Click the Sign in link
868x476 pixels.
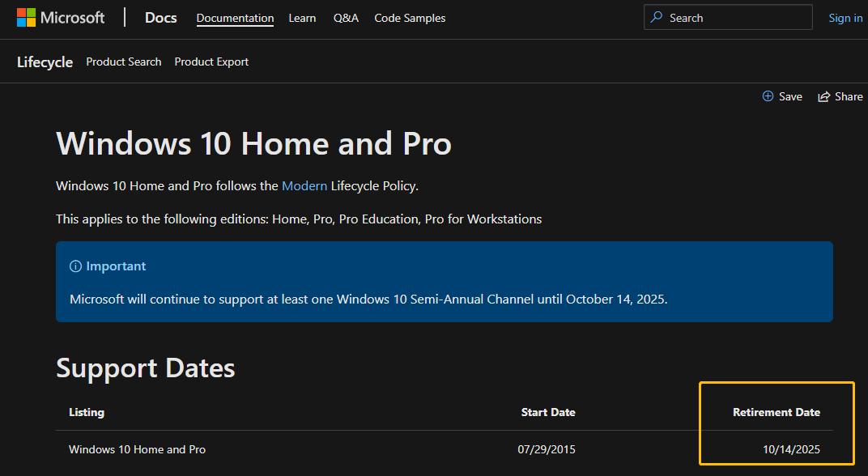[845, 18]
